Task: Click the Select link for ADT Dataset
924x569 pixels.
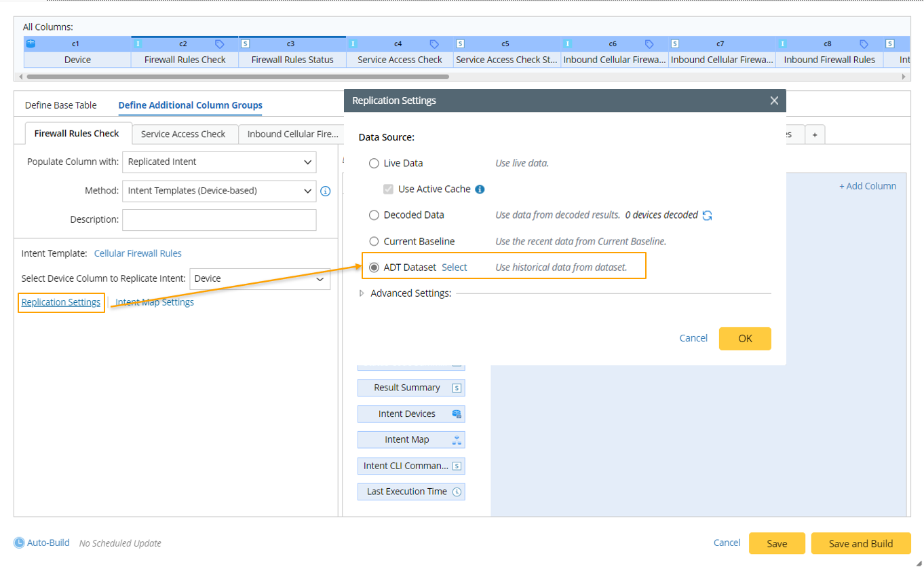Action: pos(454,268)
